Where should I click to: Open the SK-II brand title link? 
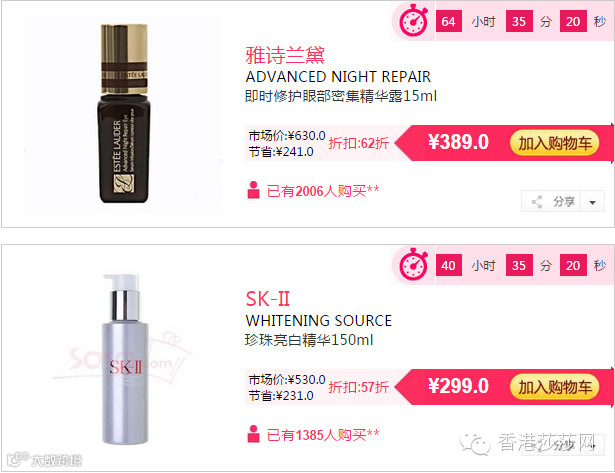pos(268,299)
